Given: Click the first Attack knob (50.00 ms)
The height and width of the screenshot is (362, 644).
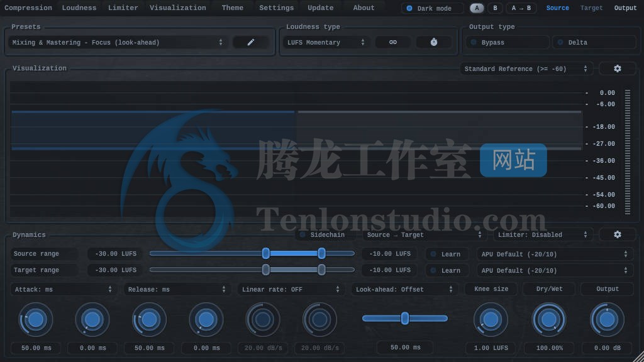Looking at the screenshot, I should (x=36, y=319).
